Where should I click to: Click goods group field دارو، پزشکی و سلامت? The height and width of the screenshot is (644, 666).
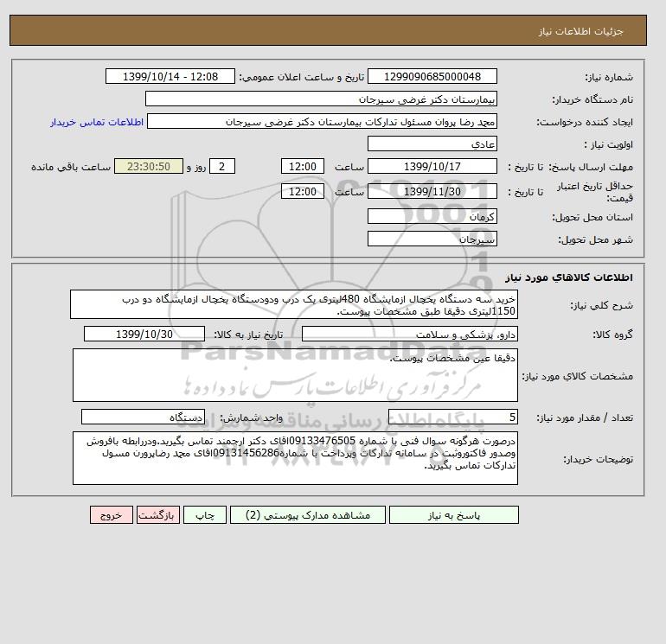(x=409, y=334)
